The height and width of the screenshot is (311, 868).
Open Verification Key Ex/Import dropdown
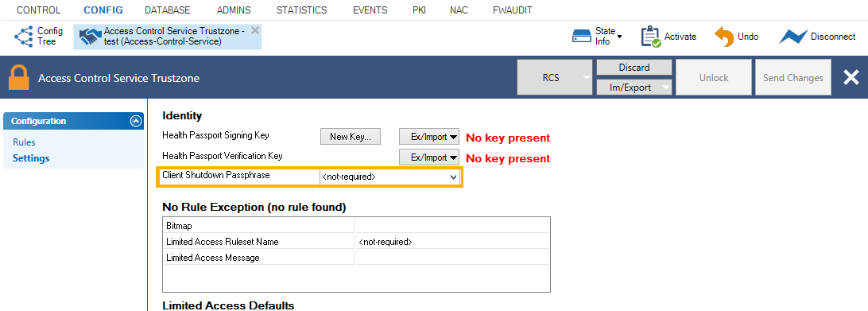tap(429, 157)
